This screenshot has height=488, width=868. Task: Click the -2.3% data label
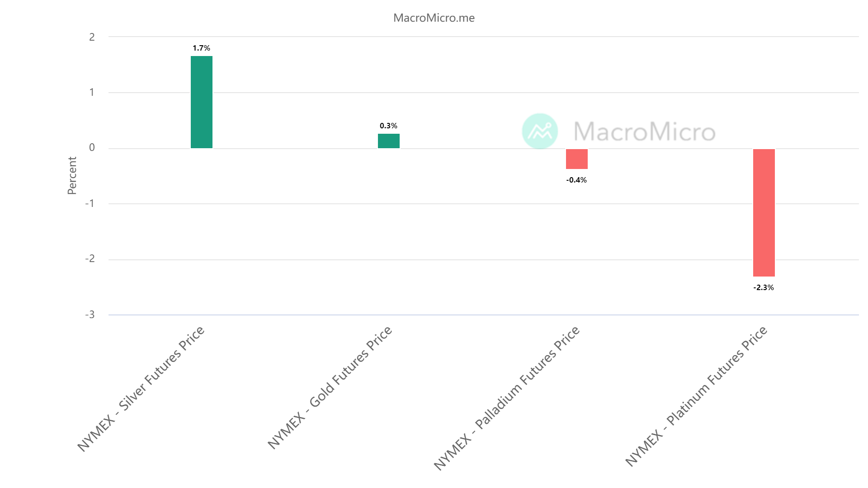coord(764,287)
